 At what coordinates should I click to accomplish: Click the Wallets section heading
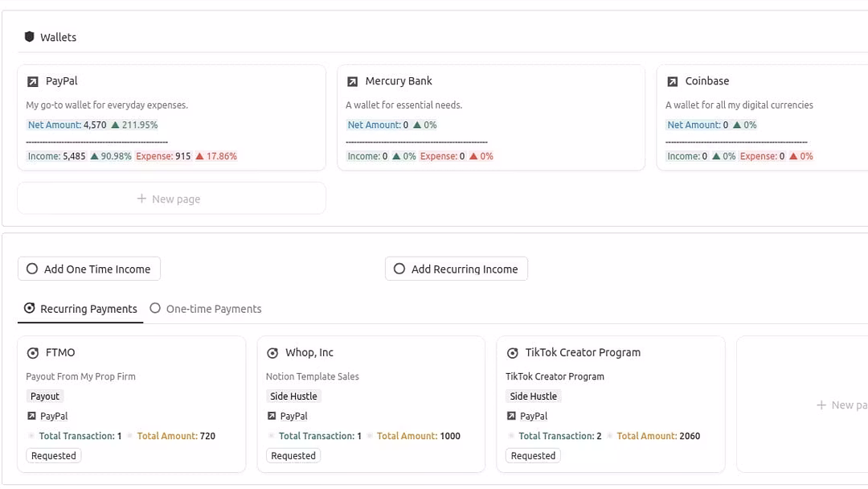pyautogui.click(x=58, y=37)
